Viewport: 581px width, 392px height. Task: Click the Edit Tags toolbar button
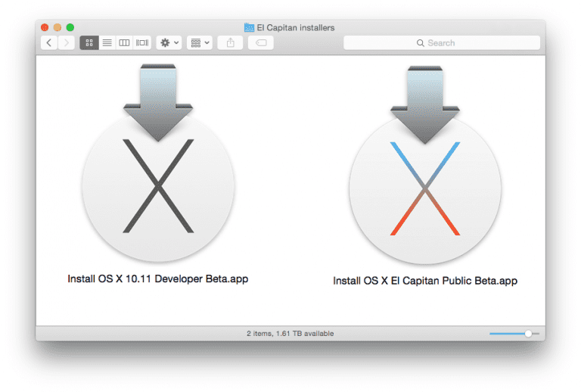(261, 43)
